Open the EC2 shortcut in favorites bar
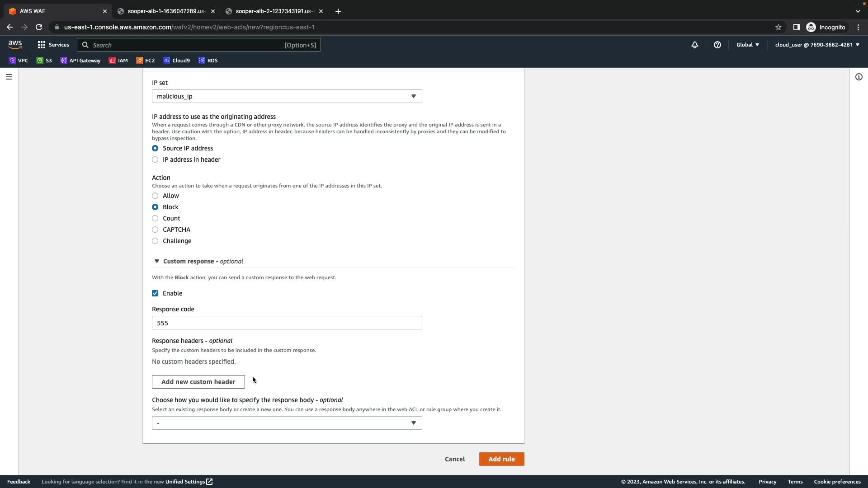Image resolution: width=868 pixels, height=488 pixels. point(146,61)
